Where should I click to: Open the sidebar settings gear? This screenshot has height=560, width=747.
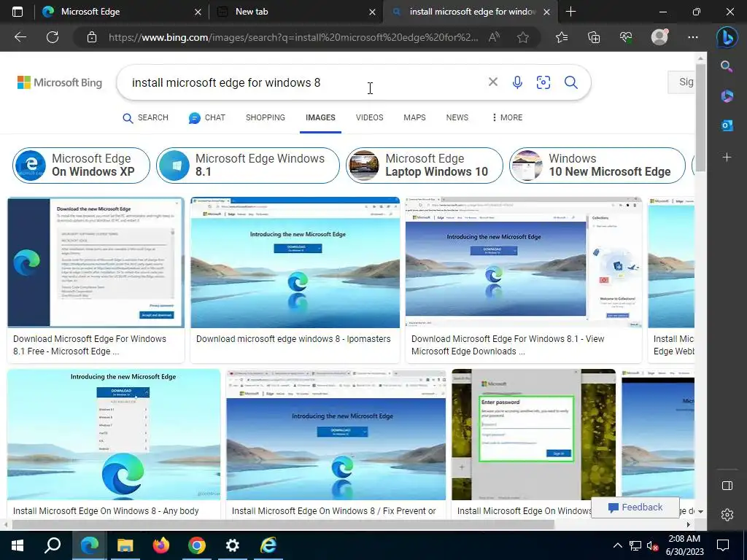[x=727, y=515]
